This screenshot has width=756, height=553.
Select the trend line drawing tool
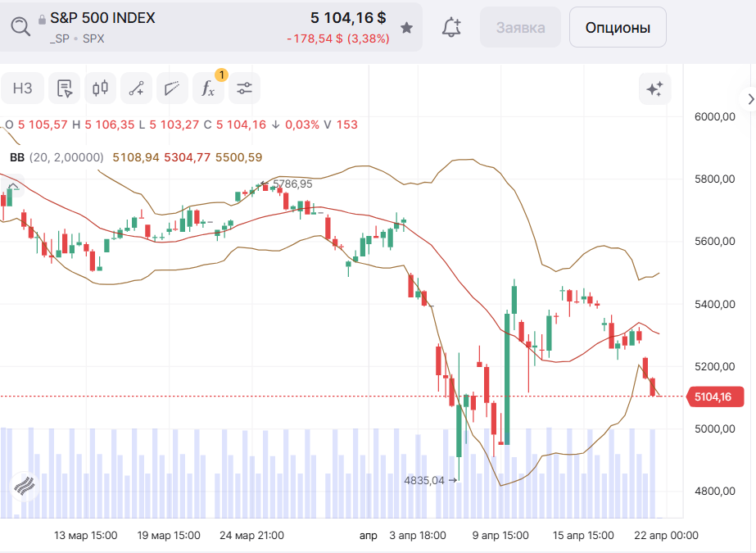point(137,88)
